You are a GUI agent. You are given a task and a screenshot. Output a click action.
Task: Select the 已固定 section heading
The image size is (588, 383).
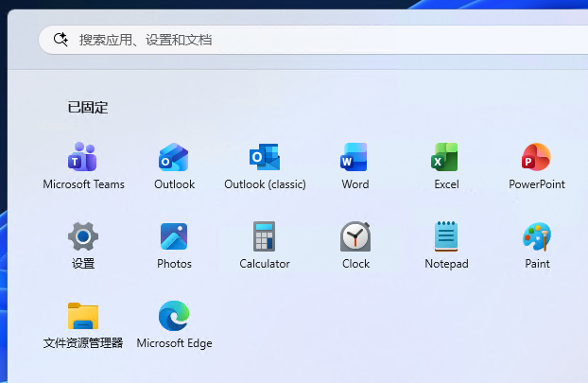tap(88, 108)
